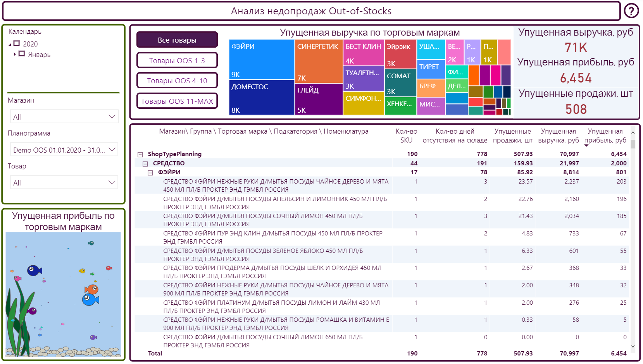The image size is (643, 364).
Task: Select the МИС... treemap tile
Action: tap(431, 106)
